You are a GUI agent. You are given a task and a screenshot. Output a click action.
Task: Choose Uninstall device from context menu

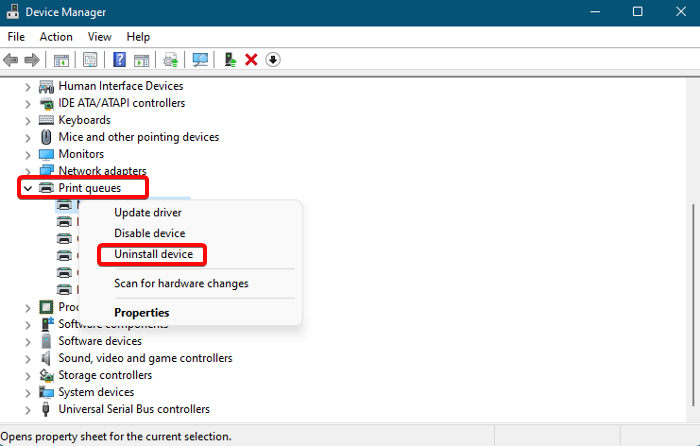(153, 255)
